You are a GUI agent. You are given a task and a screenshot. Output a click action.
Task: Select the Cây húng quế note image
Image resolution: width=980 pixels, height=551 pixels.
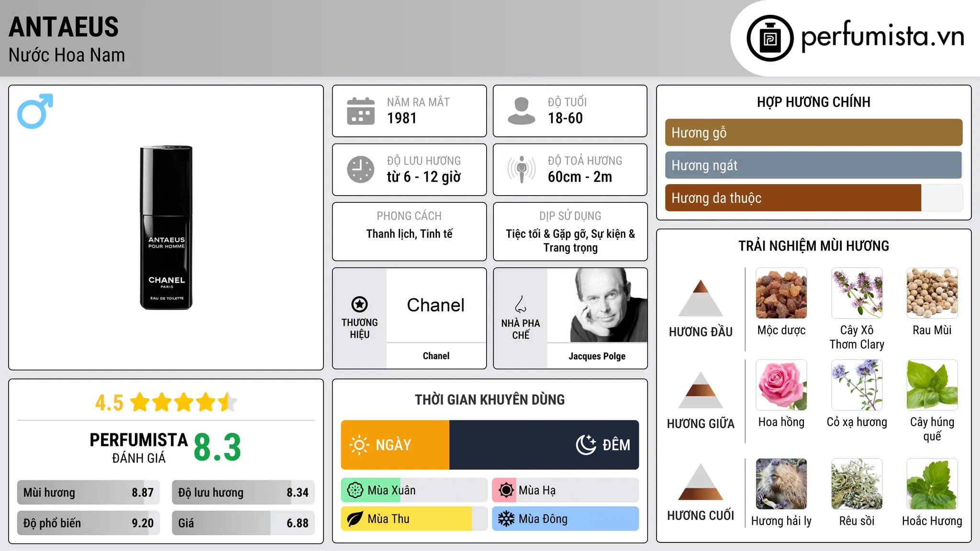pyautogui.click(x=932, y=385)
